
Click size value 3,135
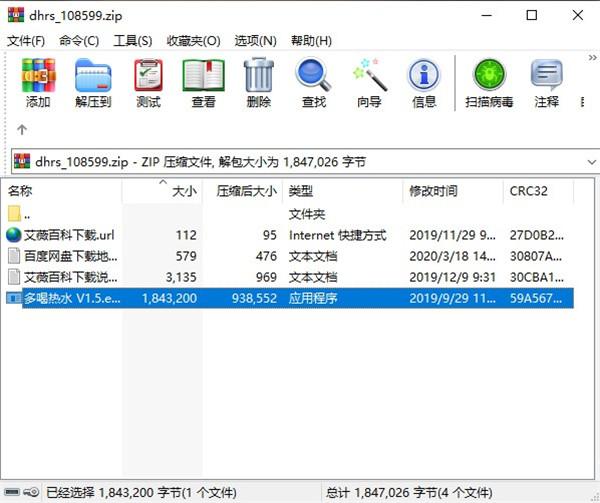coord(181,277)
